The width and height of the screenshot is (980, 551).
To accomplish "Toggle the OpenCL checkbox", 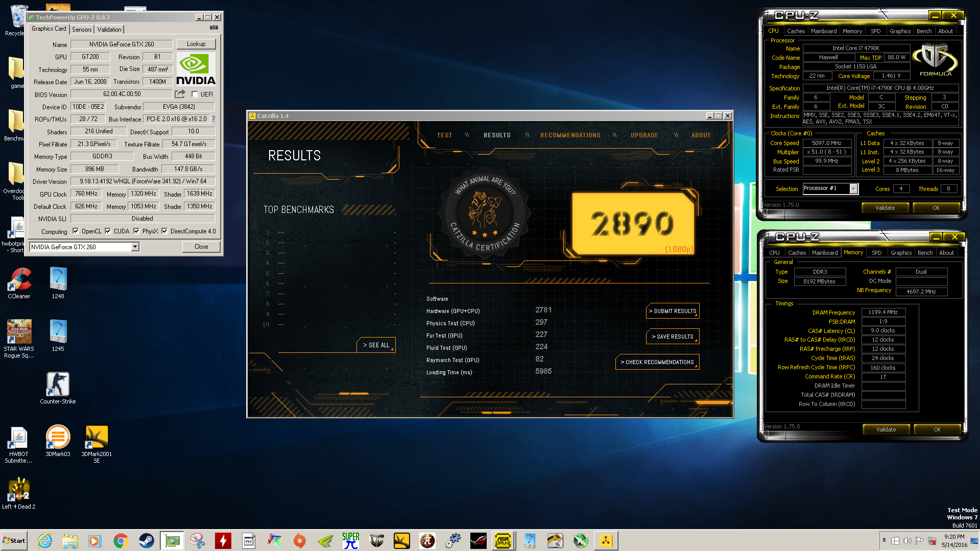I will pyautogui.click(x=76, y=231).
